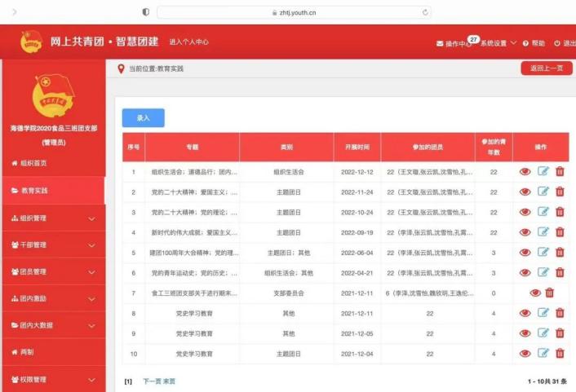
Task: Click the delete icon in row 10
Action: point(560,353)
